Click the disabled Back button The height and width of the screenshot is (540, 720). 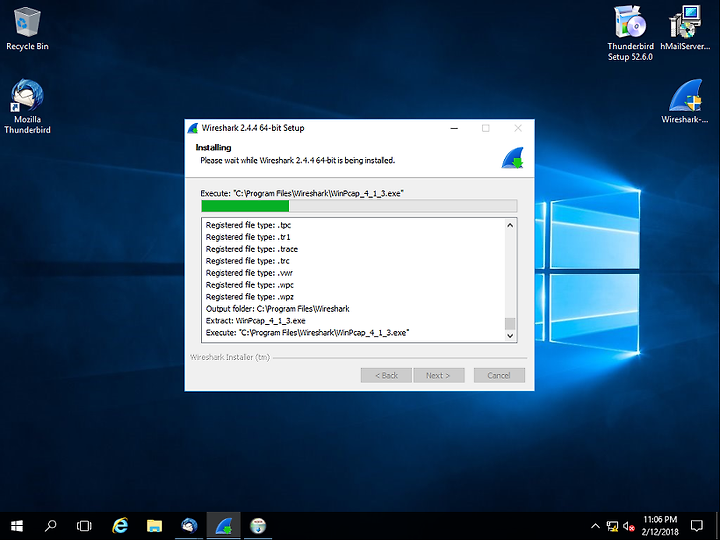tap(386, 376)
